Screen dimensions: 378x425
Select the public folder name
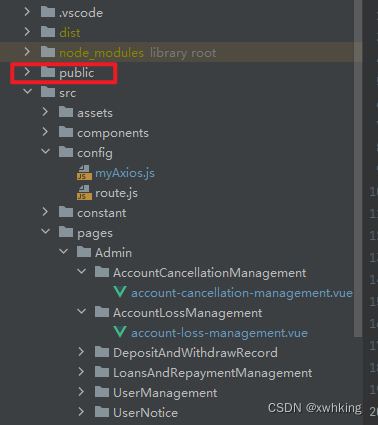pos(77,73)
